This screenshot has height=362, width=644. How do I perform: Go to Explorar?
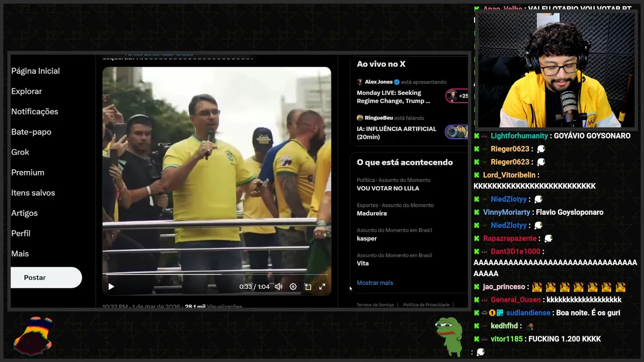27,91
